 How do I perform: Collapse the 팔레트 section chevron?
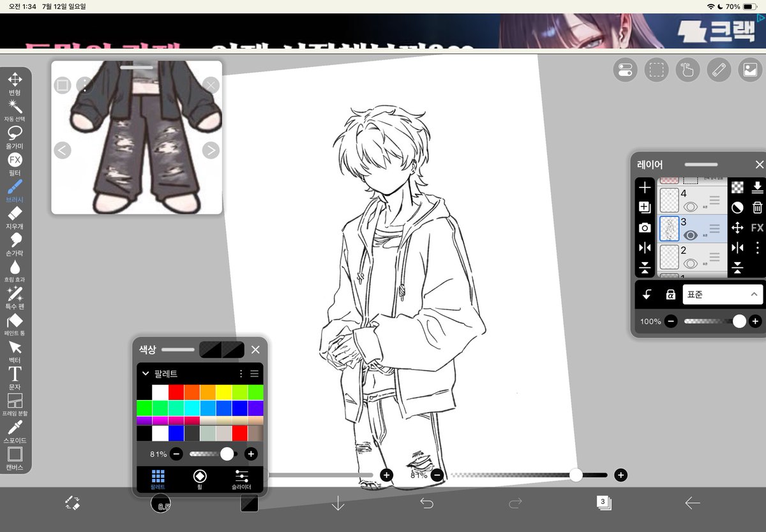(x=145, y=374)
